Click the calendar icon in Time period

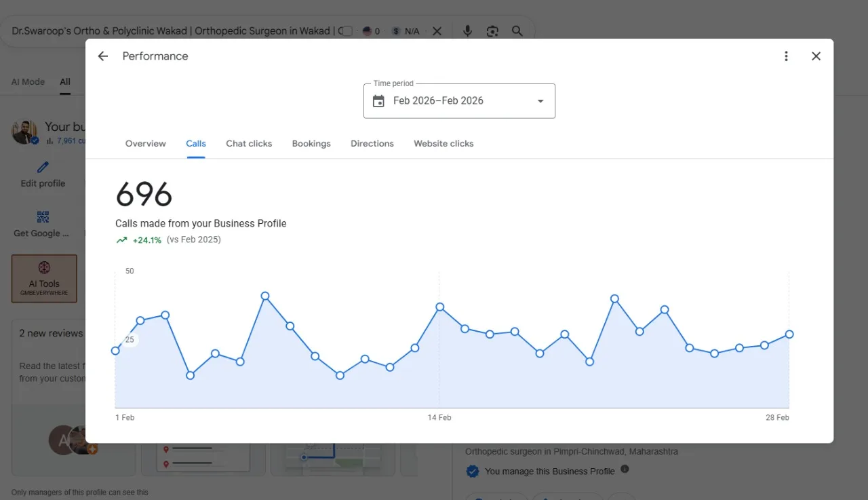(x=378, y=101)
